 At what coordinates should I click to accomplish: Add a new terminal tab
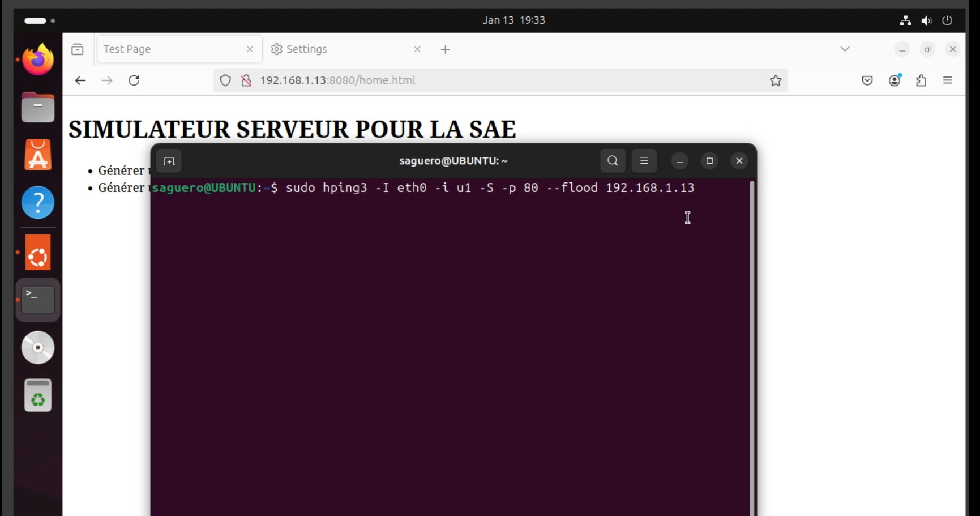(x=169, y=161)
